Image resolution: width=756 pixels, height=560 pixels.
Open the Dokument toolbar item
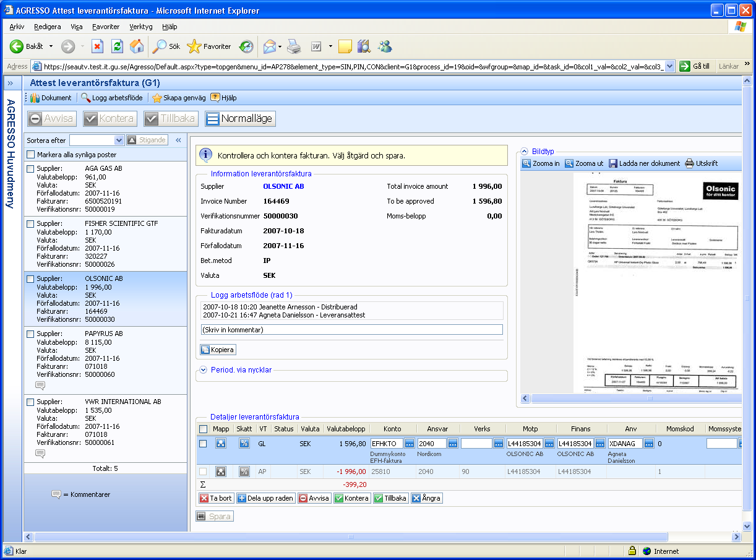[50, 98]
